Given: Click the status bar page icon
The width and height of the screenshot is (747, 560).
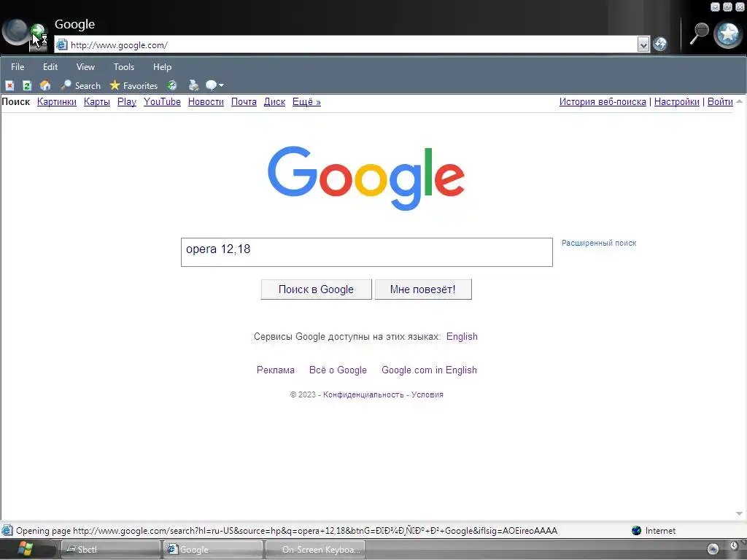Looking at the screenshot, I should click(x=7, y=531).
